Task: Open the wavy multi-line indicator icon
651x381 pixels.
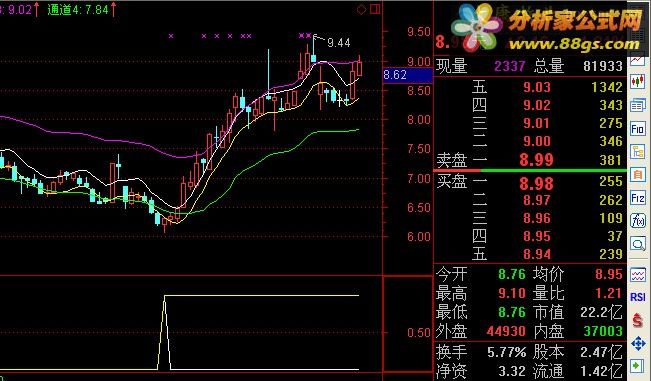Action: point(638,275)
